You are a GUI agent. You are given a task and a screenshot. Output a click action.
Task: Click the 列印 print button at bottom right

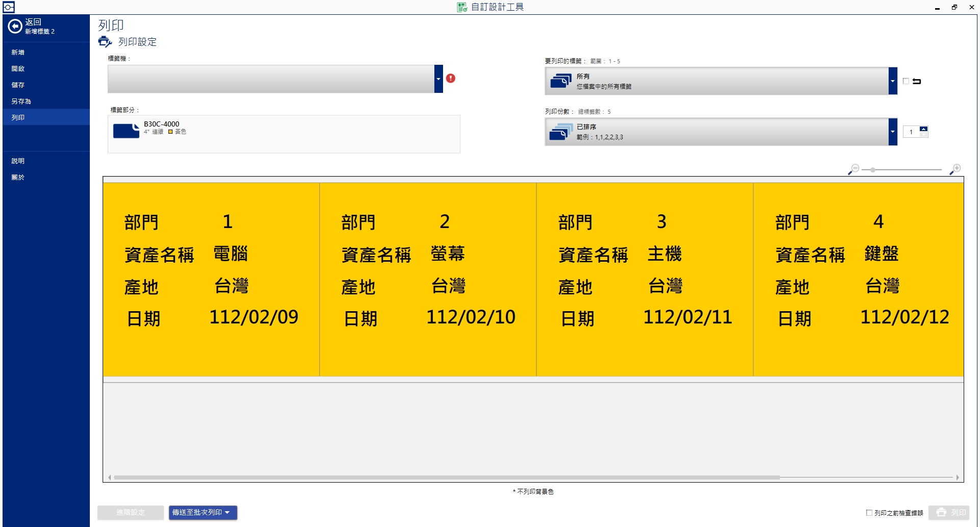click(x=949, y=513)
